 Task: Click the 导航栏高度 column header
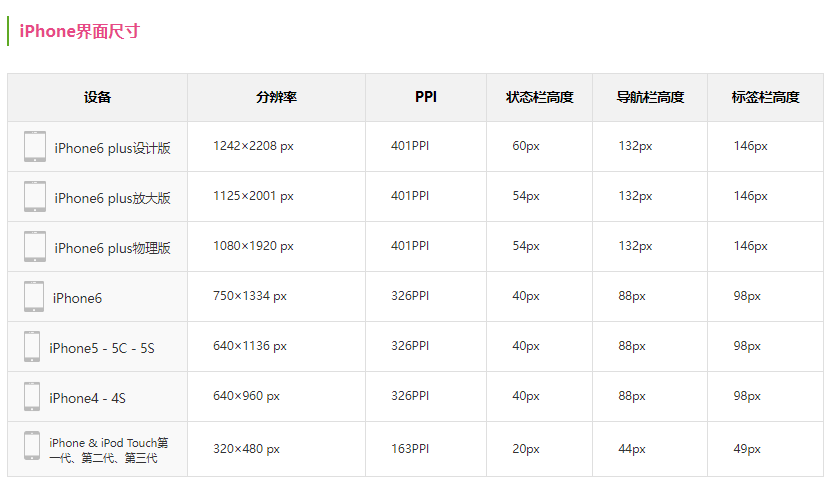[x=650, y=97]
